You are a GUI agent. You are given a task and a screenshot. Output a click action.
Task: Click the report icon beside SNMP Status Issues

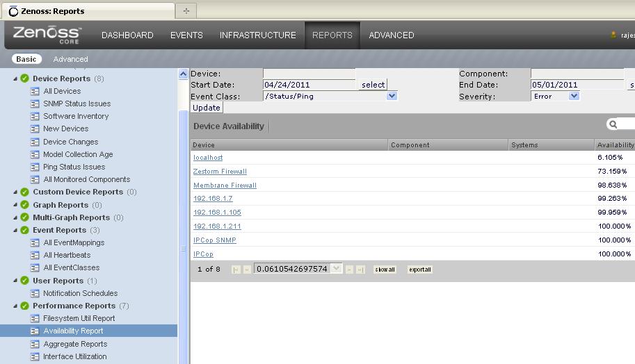coord(35,104)
